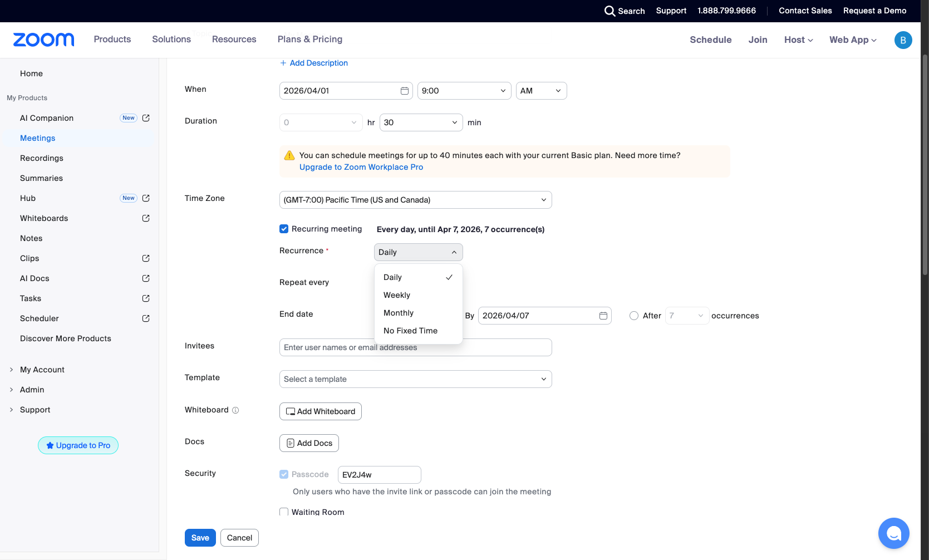The image size is (929, 560).
Task: Open the start time dropdown showing 9:00
Action: (x=464, y=91)
